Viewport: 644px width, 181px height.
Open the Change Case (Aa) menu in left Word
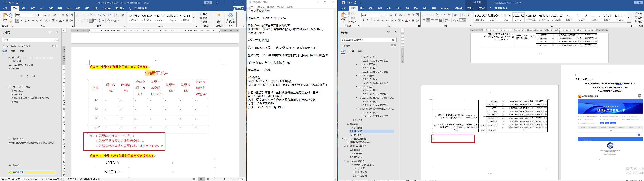(56, 15)
